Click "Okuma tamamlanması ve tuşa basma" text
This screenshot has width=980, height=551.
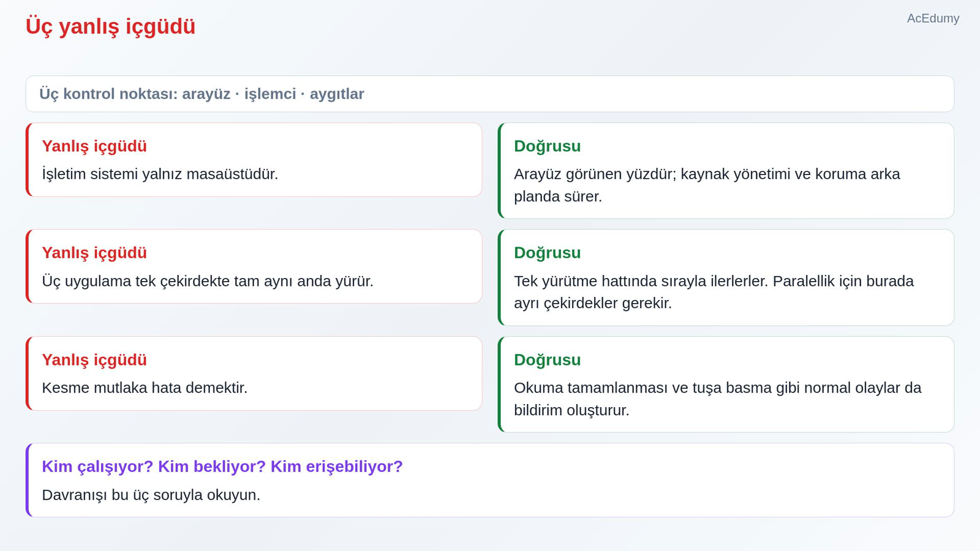[717, 399]
